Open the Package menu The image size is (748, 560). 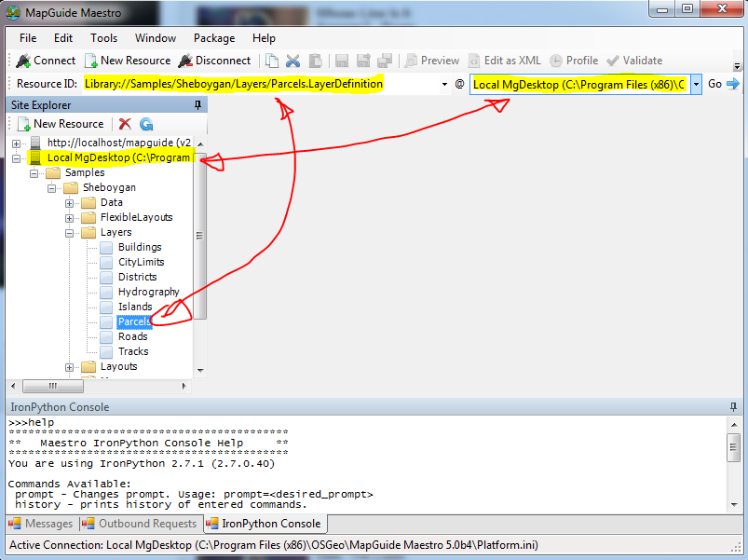pos(214,38)
